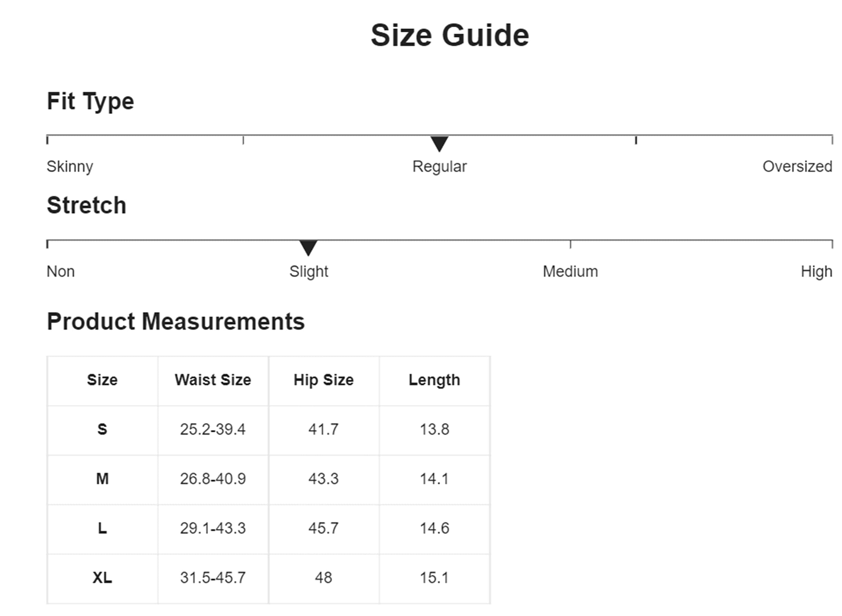Select the L size row label

(102, 528)
